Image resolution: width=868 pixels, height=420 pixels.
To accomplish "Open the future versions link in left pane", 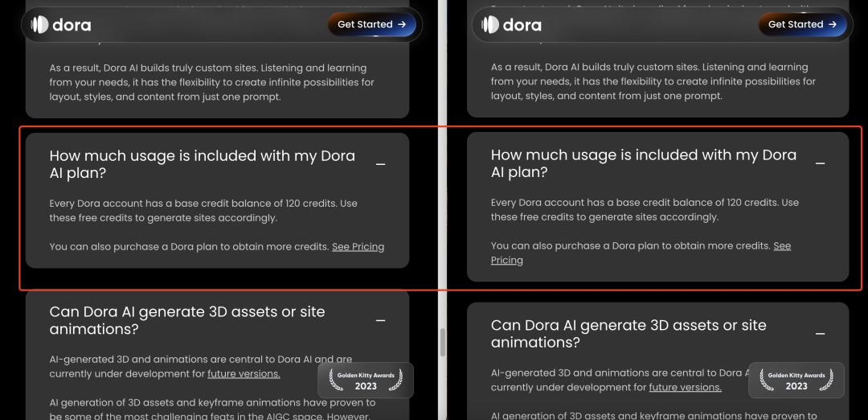I will coord(244,374).
